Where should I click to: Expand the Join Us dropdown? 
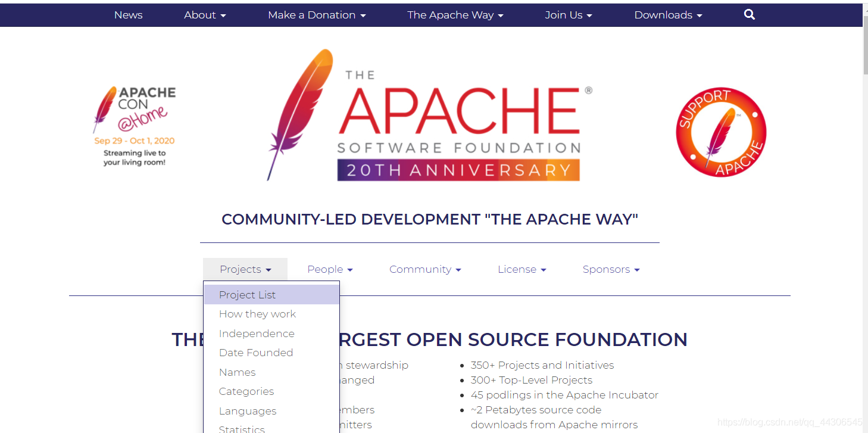click(569, 15)
